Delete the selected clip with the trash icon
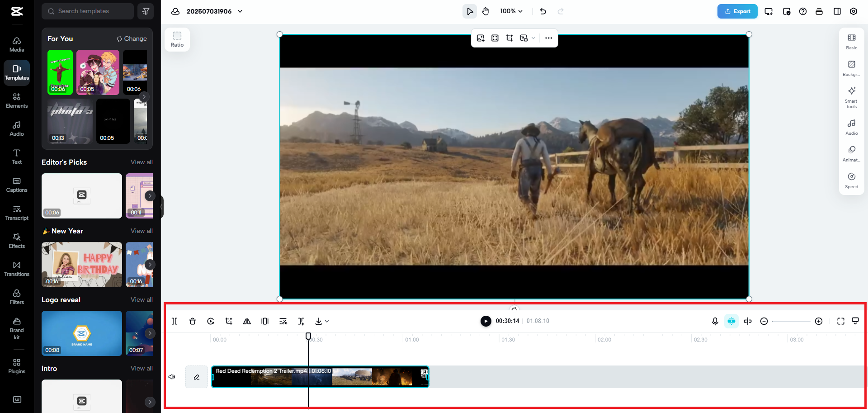868x413 pixels. (x=193, y=321)
